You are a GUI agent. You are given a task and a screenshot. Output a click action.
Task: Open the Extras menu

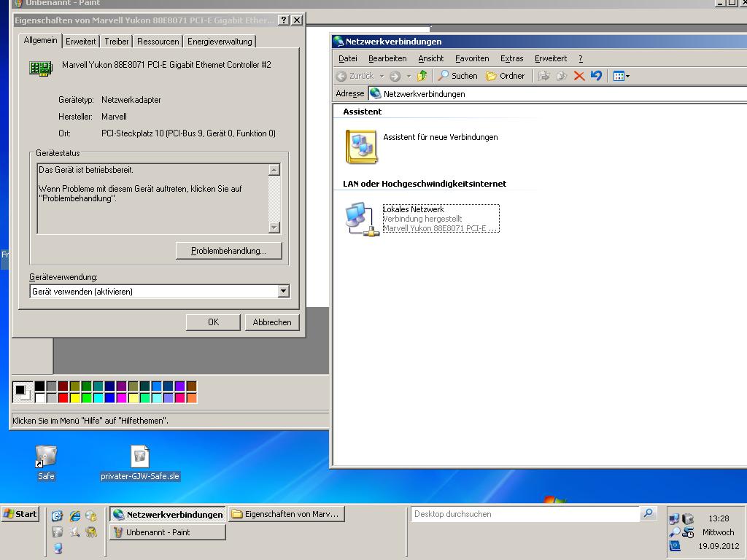click(x=511, y=58)
